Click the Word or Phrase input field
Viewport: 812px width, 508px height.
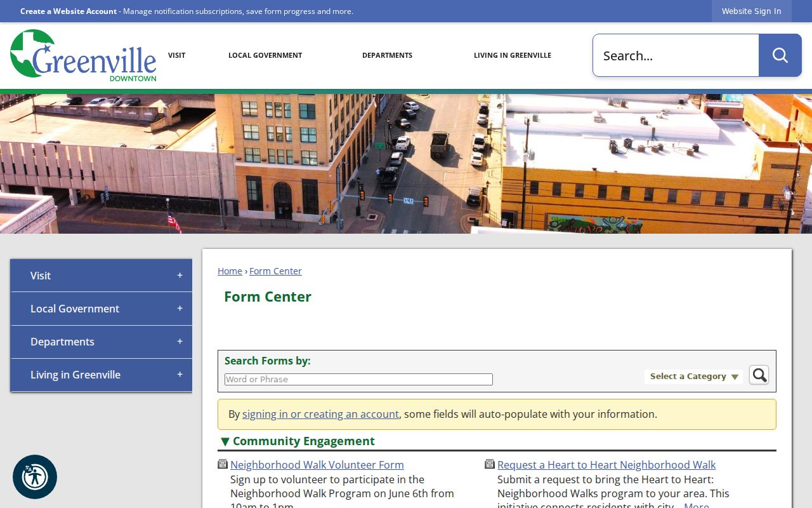(x=358, y=379)
